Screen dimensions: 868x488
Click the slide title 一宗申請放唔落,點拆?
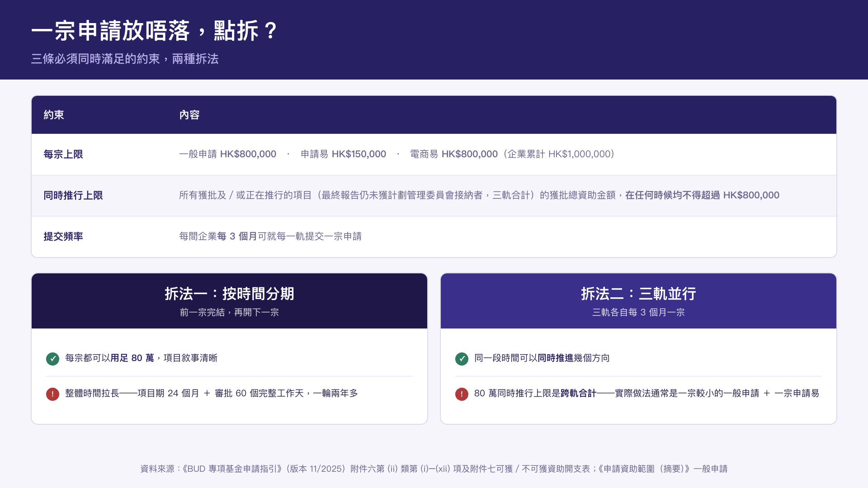155,31
